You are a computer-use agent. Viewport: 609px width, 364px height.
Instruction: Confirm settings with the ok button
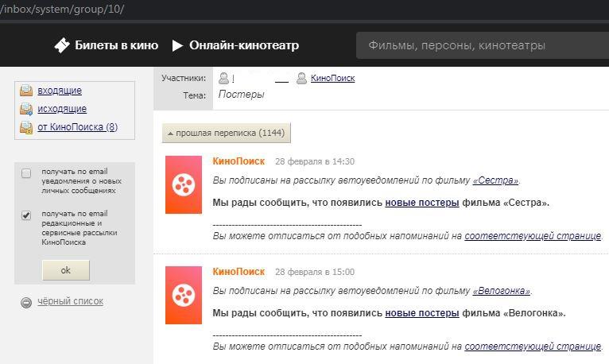66,270
